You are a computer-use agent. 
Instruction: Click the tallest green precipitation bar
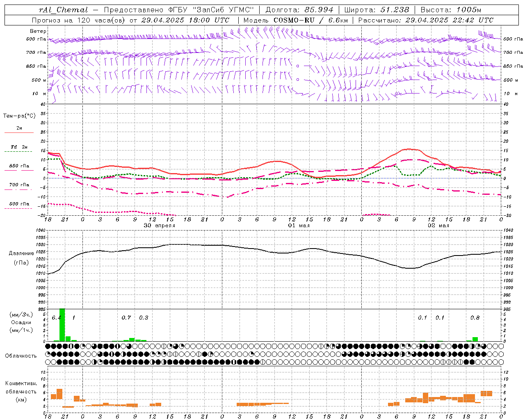pos(62,325)
